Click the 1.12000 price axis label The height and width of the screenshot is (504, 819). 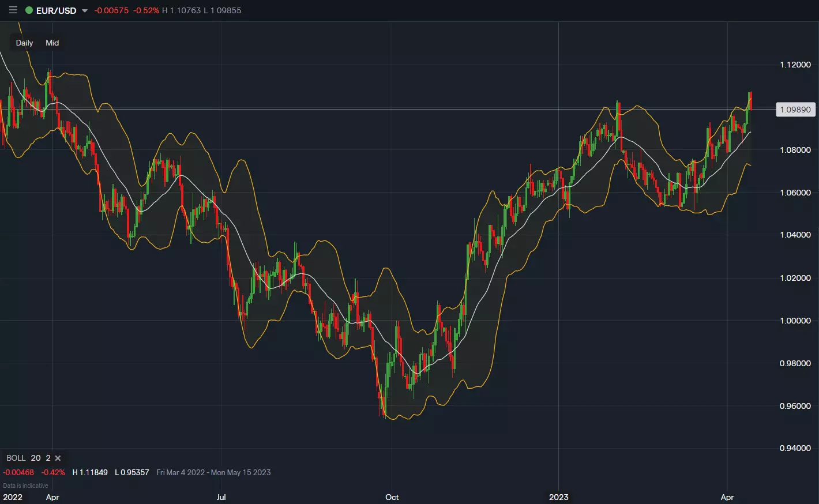795,65
